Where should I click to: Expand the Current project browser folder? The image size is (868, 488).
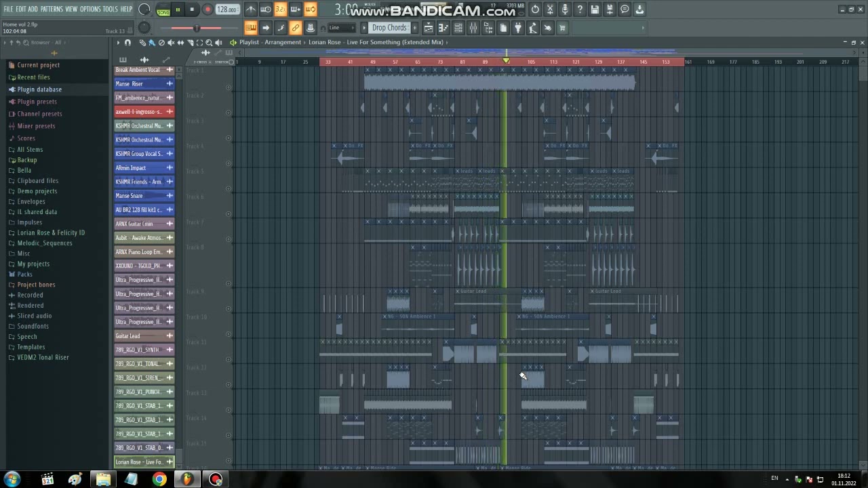[38, 65]
